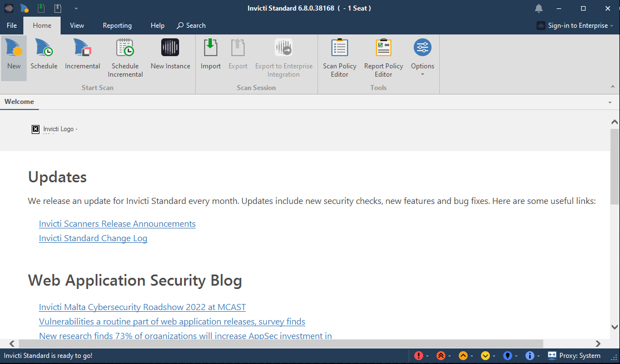The image size is (620, 364).
Task: Open Invicti Scanners Release Announcements link
Action: point(117,224)
